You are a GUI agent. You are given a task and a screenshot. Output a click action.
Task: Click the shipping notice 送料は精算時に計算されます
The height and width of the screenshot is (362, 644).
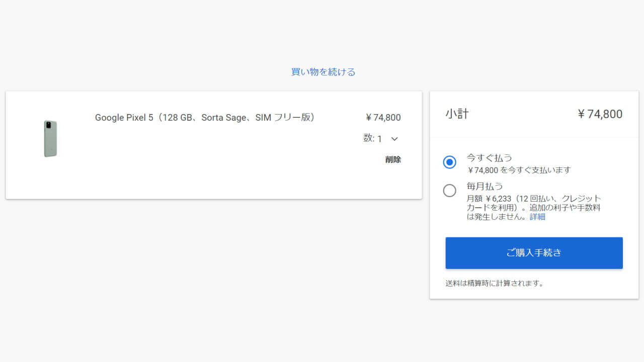pyautogui.click(x=494, y=283)
